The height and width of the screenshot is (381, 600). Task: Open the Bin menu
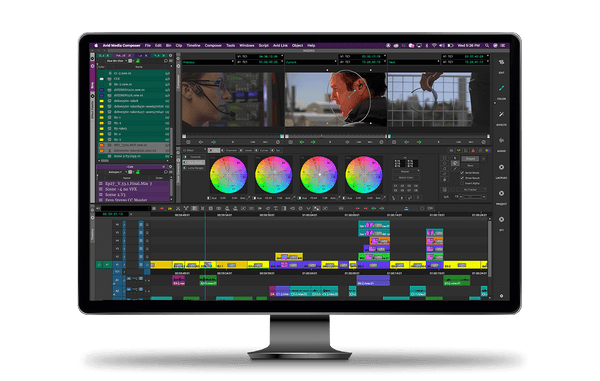pyautogui.click(x=168, y=46)
